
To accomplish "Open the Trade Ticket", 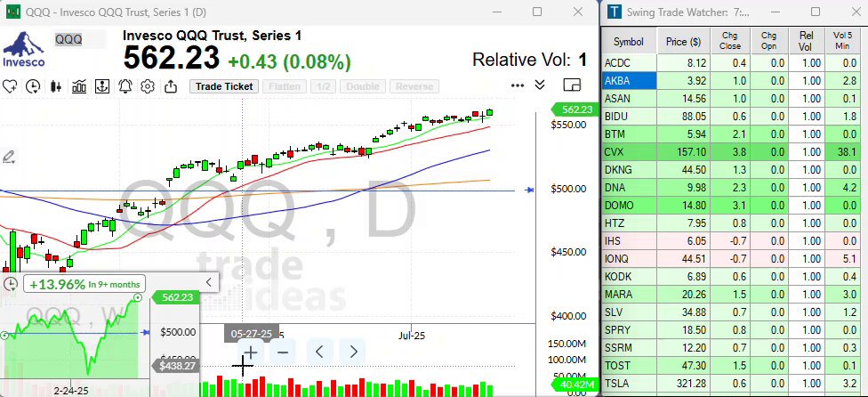I will 224,86.
